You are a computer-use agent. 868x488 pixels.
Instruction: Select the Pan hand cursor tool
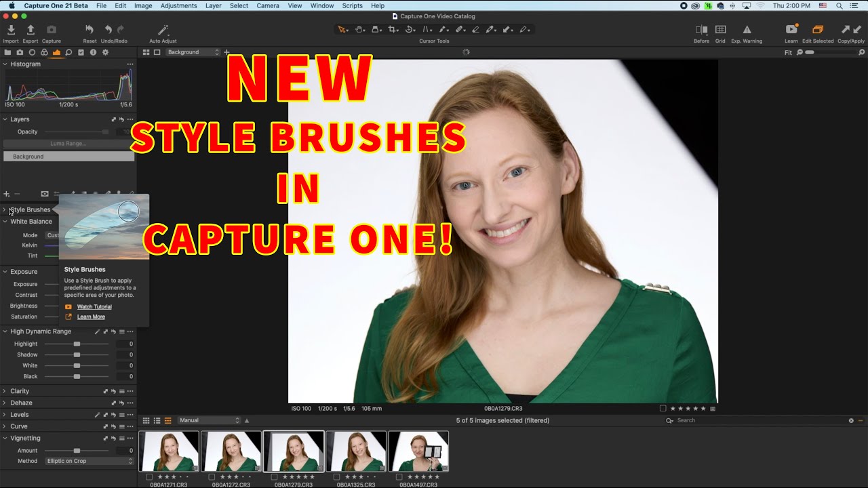(x=359, y=30)
